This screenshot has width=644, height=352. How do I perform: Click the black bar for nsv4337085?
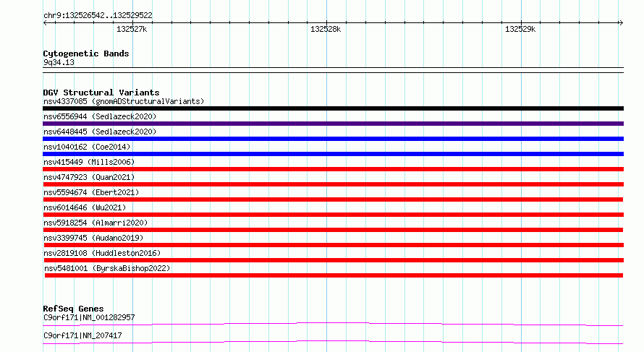pos(333,108)
